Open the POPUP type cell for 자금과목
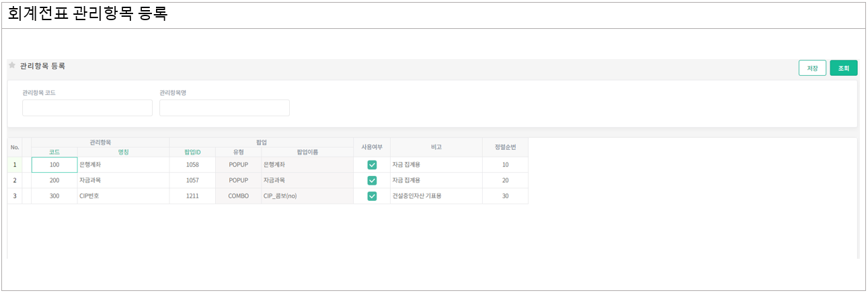Image resolution: width=868 pixels, height=293 pixels. (239, 180)
